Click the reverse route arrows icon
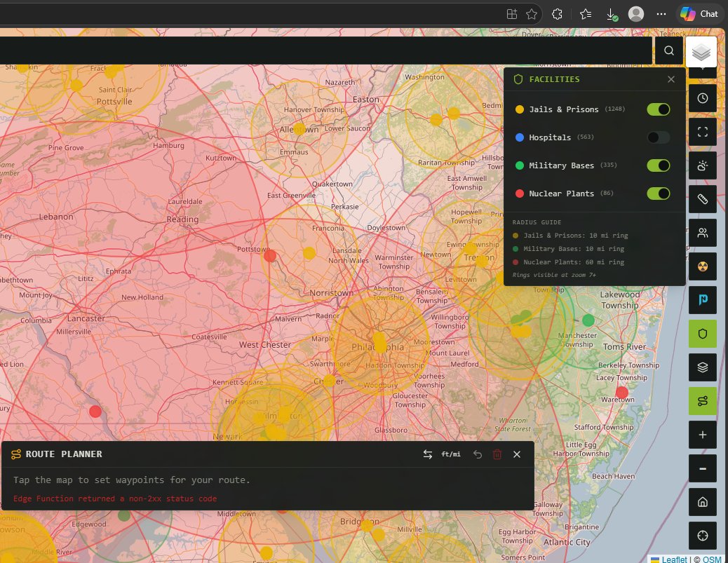The width and height of the screenshot is (728, 563). click(428, 454)
